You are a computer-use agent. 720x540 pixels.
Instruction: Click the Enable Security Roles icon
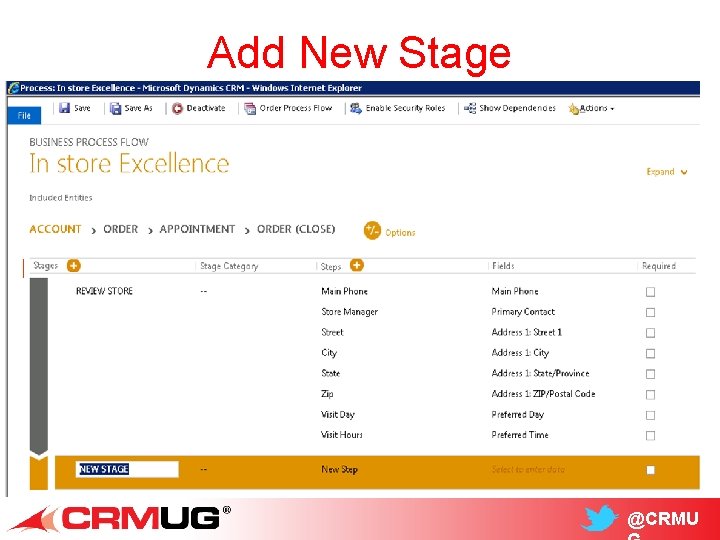click(x=356, y=108)
